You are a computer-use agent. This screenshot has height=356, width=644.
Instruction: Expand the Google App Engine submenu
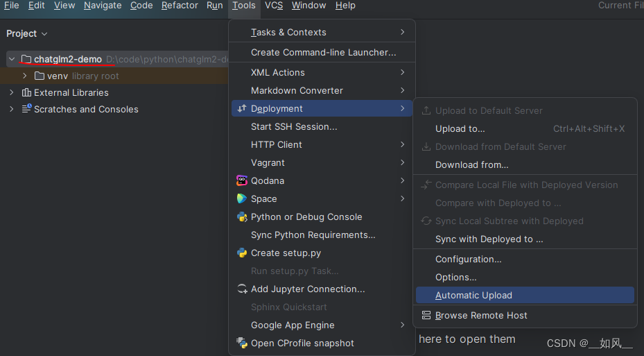pos(293,325)
